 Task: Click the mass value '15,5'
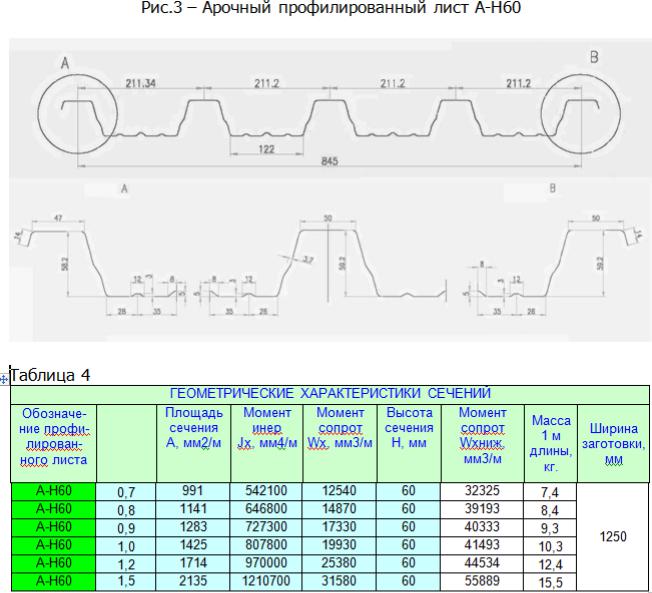(551, 583)
